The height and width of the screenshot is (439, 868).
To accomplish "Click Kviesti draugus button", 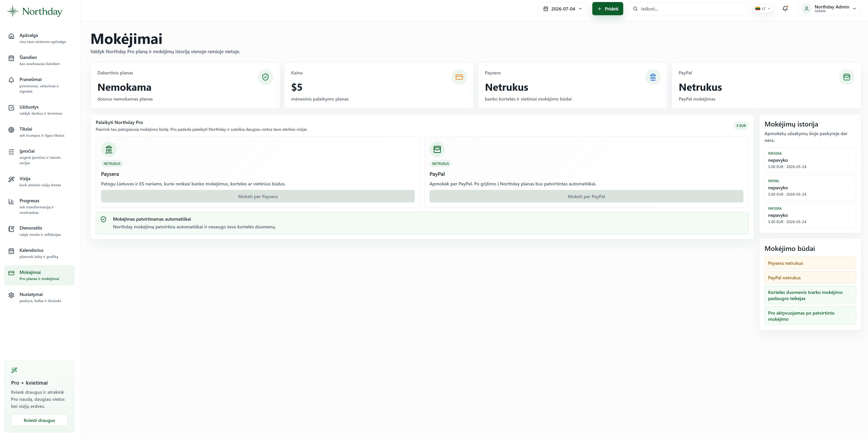I will click(x=39, y=420).
